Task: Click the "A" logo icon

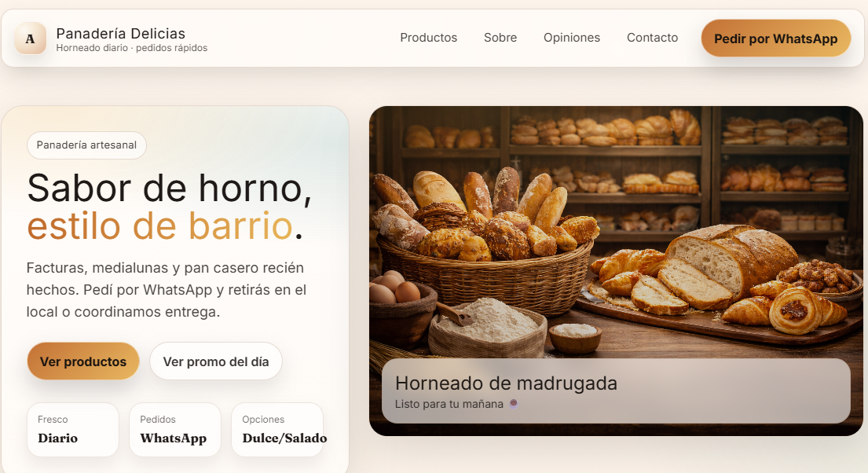Action: click(x=31, y=38)
